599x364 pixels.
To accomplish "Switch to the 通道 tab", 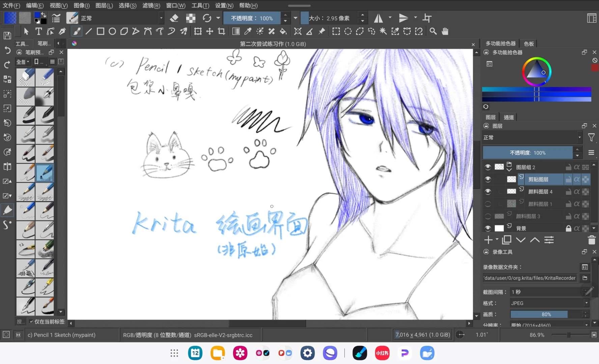I will pos(509,117).
